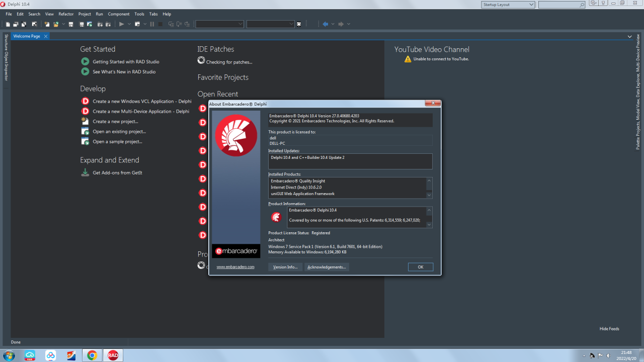The height and width of the screenshot is (362, 644).
Task: Click the magnifier icon in IDE search box
Action: pyautogui.click(x=582, y=5)
